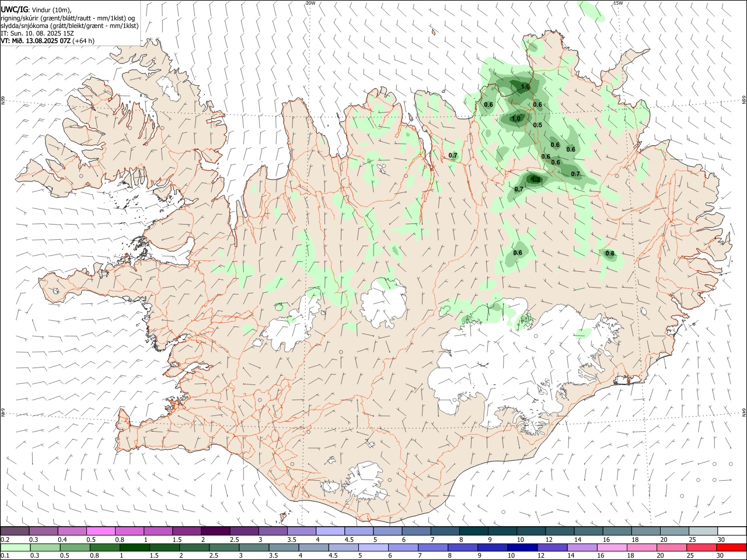
Task: Choose the lavender 5 swatch in bottom legend row
Action: pos(373,547)
